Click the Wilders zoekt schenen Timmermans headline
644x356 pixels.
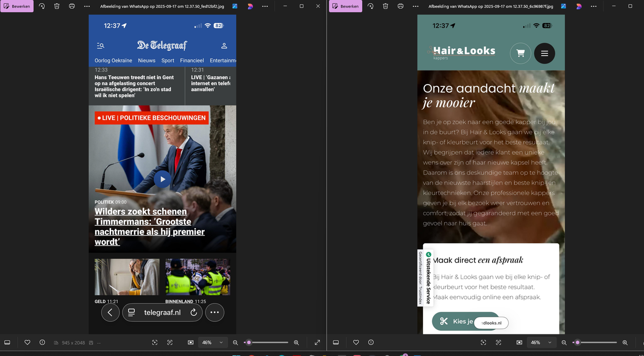coord(150,226)
